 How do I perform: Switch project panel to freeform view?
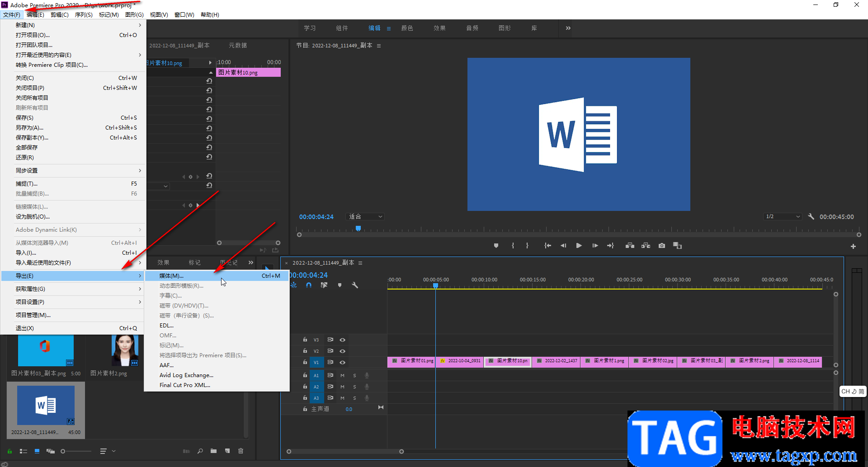tap(50, 451)
